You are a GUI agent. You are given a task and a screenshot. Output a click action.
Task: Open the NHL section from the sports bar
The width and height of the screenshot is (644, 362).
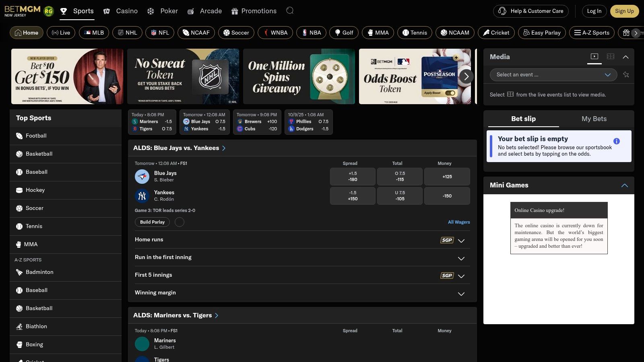click(127, 33)
